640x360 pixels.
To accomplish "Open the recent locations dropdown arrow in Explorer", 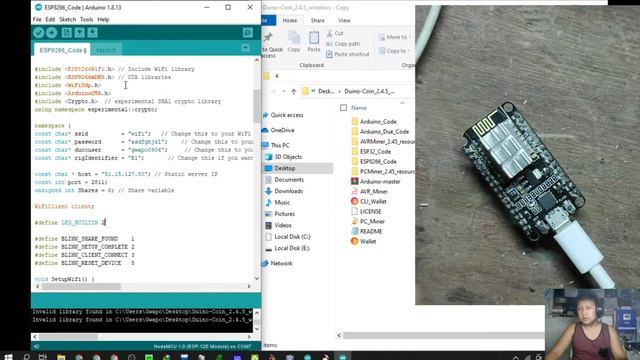I will pos(284,91).
